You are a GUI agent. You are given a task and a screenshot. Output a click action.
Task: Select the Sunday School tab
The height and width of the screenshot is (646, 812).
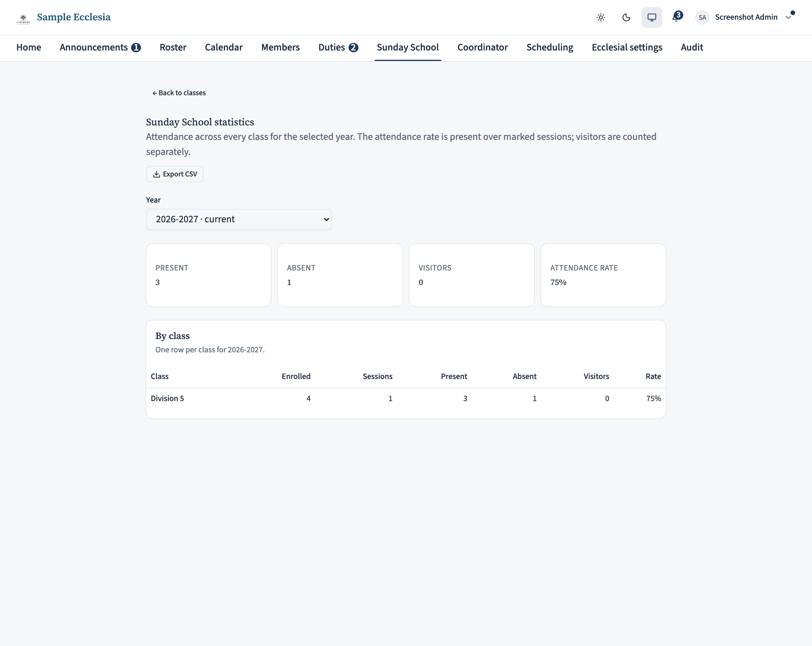pos(408,47)
